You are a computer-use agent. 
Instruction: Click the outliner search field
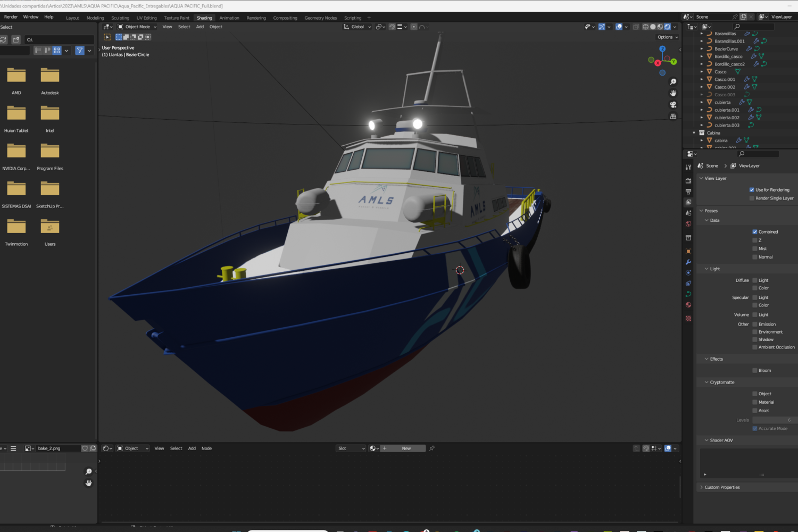click(754, 27)
